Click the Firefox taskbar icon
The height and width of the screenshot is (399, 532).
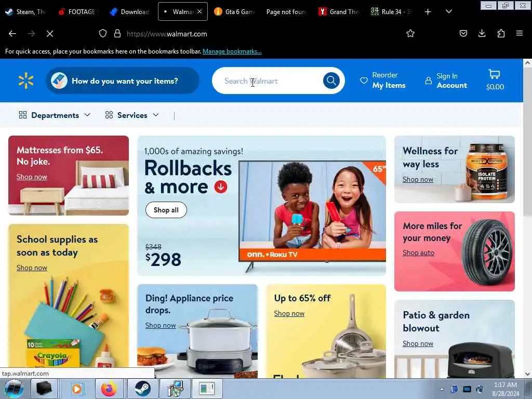109,389
